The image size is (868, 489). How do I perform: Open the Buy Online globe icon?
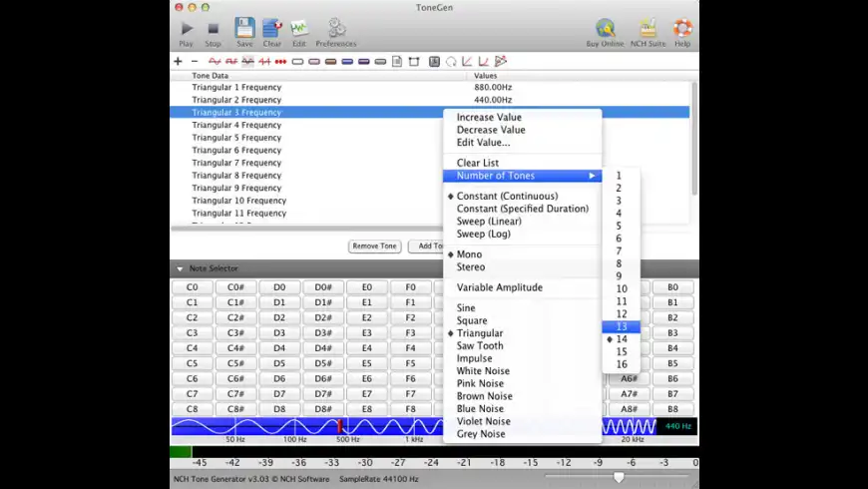pos(606,29)
